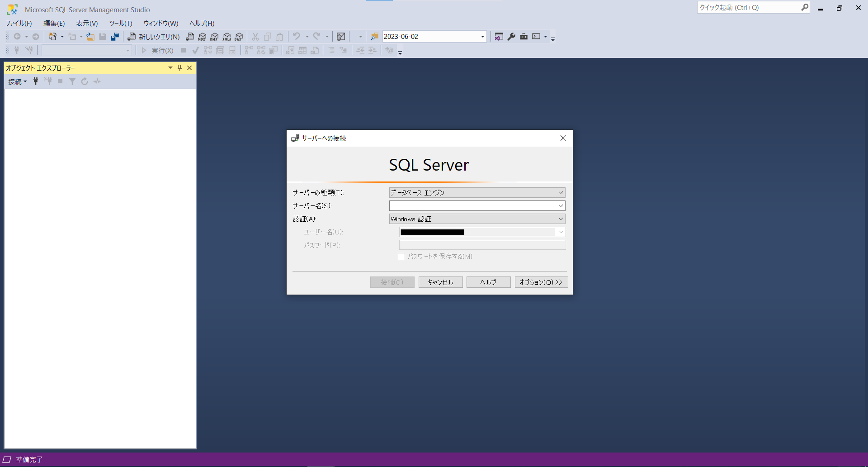Open the ツール menu
This screenshot has width=868, height=467.
pyautogui.click(x=120, y=23)
